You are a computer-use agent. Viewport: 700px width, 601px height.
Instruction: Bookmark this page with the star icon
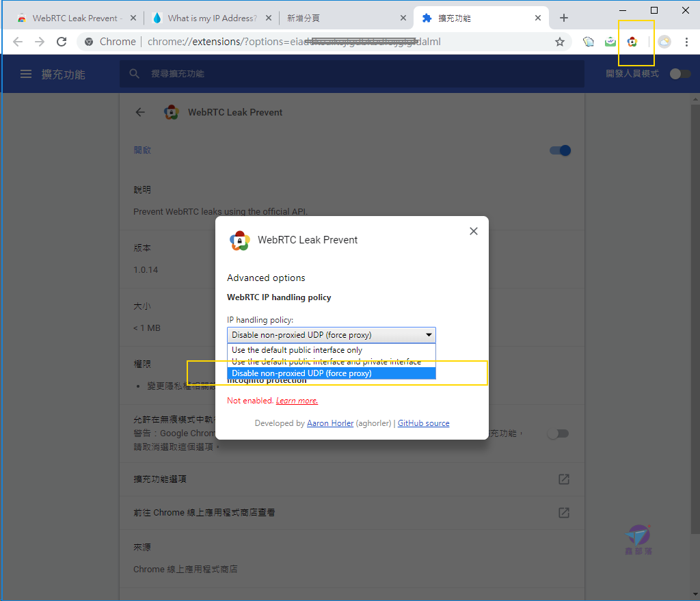(x=560, y=42)
